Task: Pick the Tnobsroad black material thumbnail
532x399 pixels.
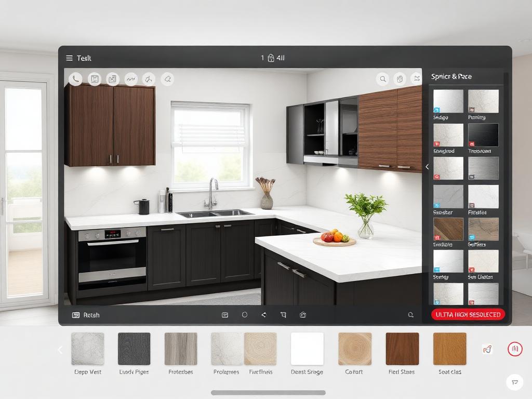Action: [x=483, y=135]
